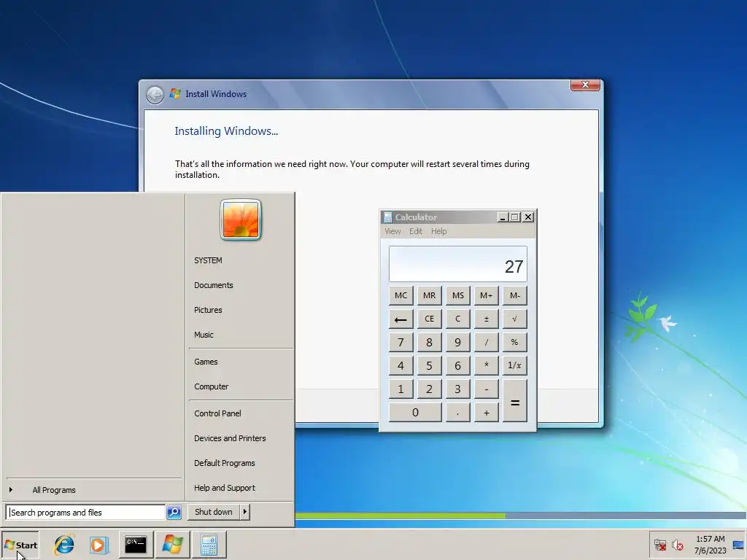
Task: Click the network status tray icon
Action: coord(659,545)
